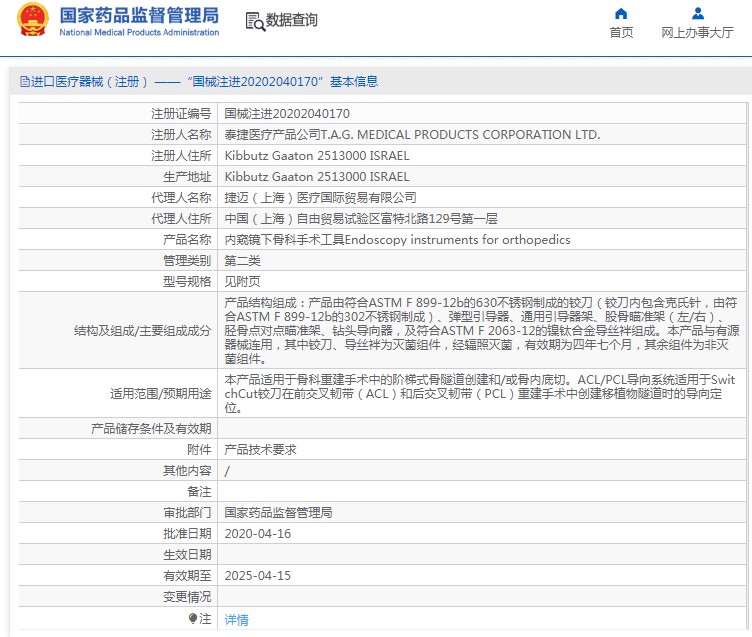Click the 国家药品监督管理局 site title

(x=139, y=15)
